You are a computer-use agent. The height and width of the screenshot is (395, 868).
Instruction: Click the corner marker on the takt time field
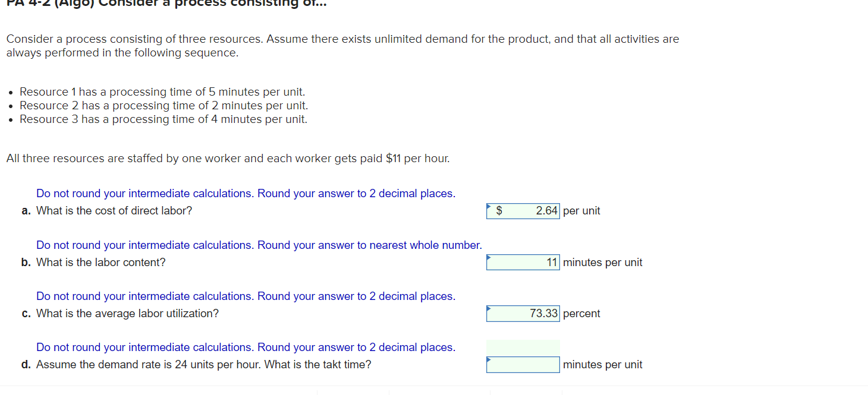489,359
